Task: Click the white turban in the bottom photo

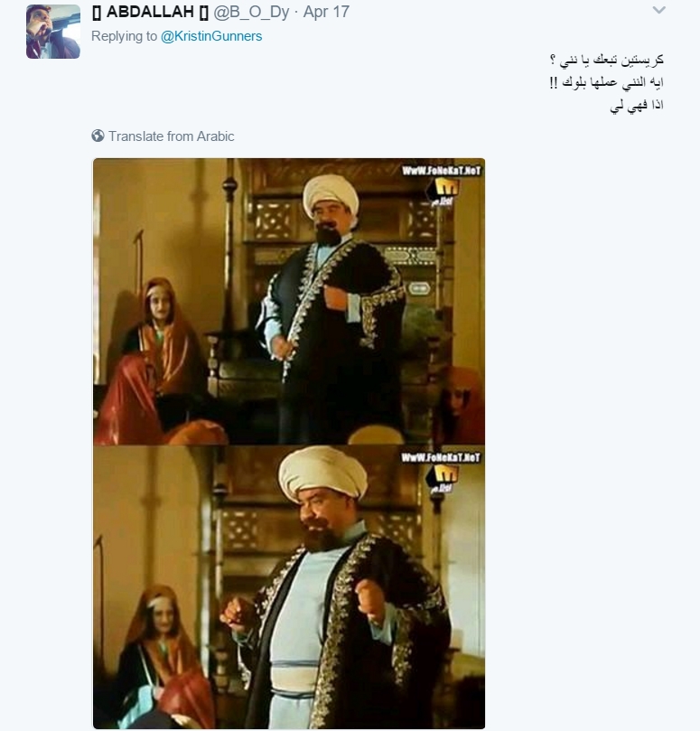Action: pos(322,473)
